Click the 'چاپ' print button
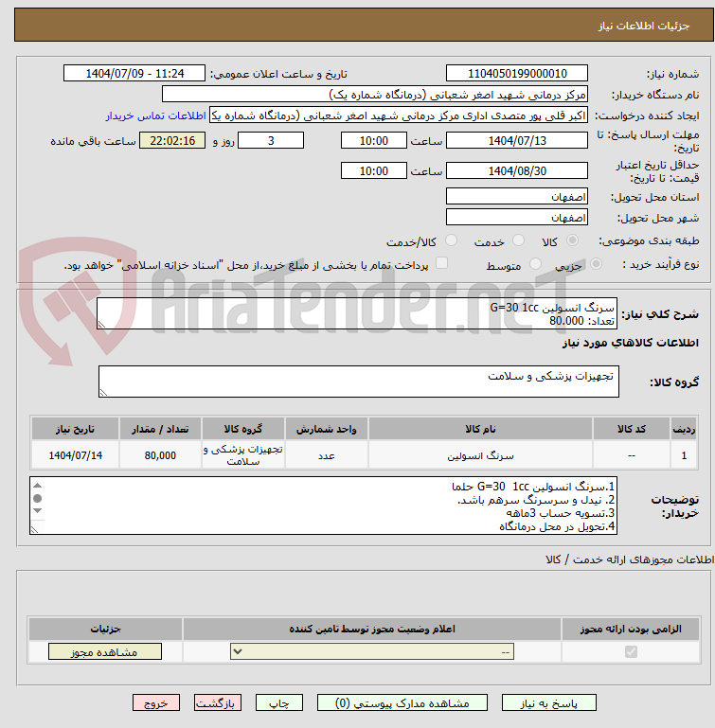This screenshot has height=728, width=715. click(279, 703)
